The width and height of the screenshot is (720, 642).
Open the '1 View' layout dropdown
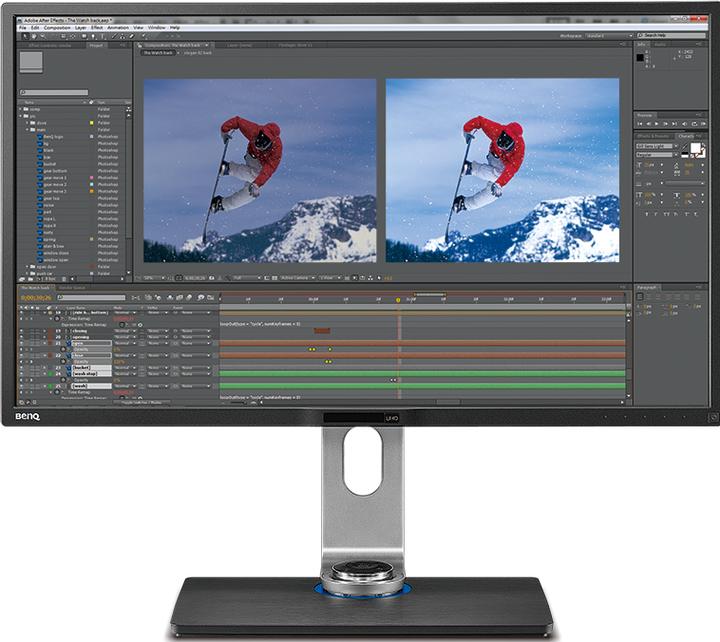click(330, 278)
